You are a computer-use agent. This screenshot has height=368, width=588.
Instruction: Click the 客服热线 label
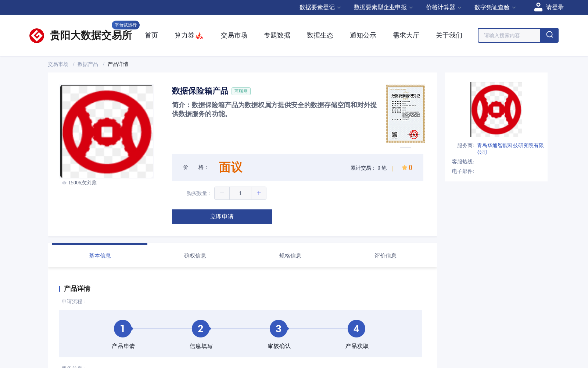[x=463, y=162]
